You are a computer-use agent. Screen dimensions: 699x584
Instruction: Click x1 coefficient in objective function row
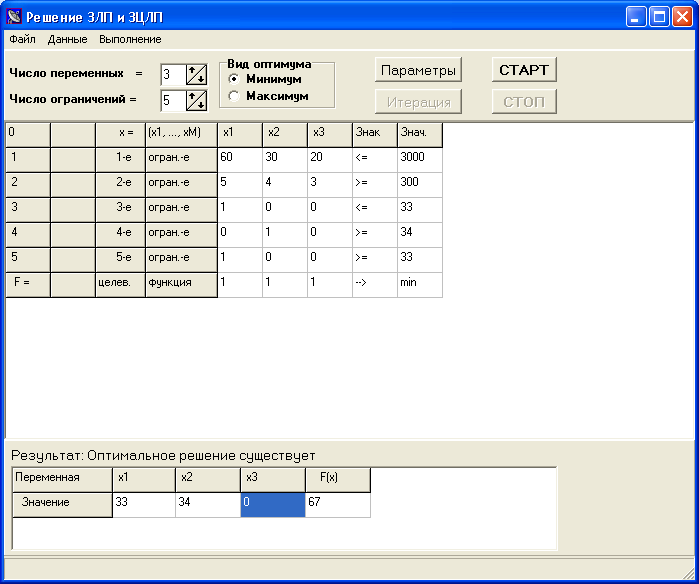coord(240,284)
